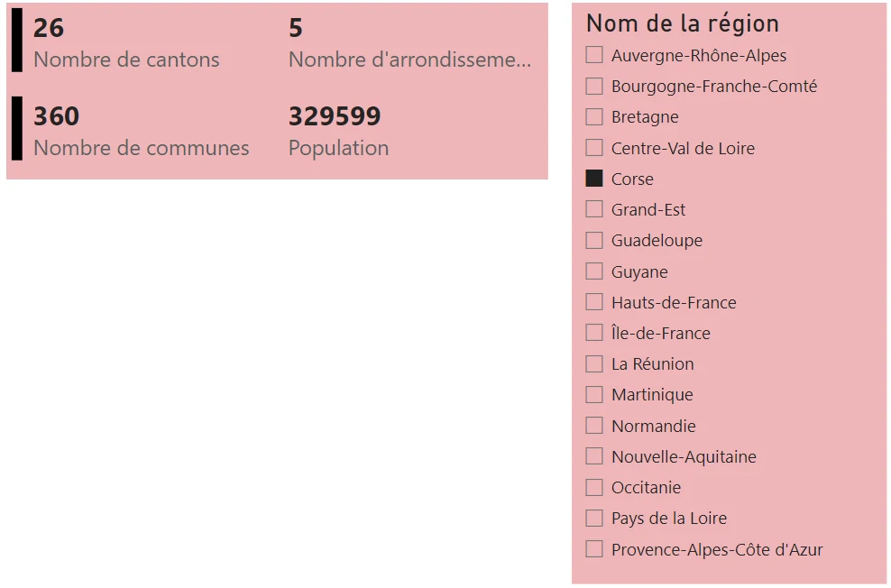The image size is (891, 588).
Task: Tick the Guyane checkbox
Action: [594, 271]
